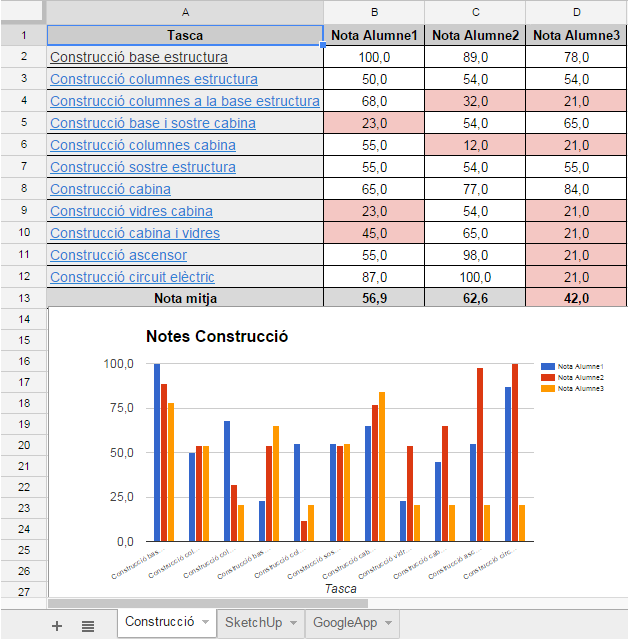Click the Notes Construcció chart title

[217, 336]
